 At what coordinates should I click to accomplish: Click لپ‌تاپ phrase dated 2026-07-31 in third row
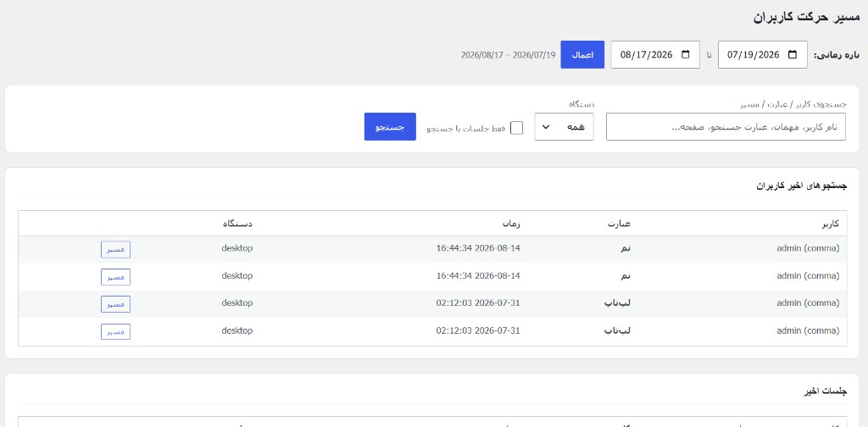click(x=617, y=303)
